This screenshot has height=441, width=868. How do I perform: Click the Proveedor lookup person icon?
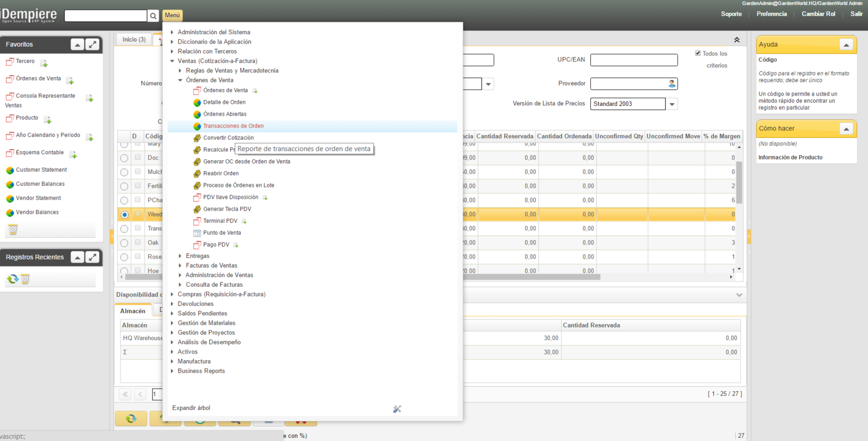672,84
